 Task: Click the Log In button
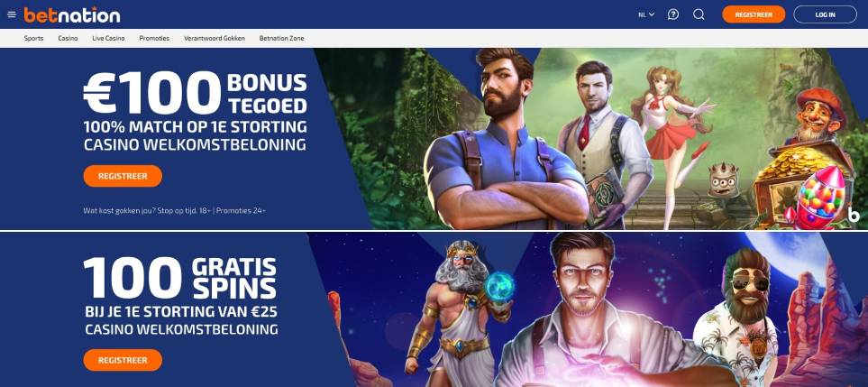825,14
